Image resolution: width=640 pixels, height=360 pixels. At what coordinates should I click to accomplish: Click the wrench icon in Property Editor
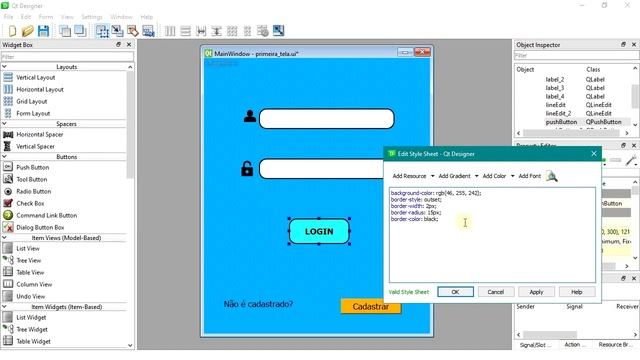pyautogui.click(x=631, y=160)
